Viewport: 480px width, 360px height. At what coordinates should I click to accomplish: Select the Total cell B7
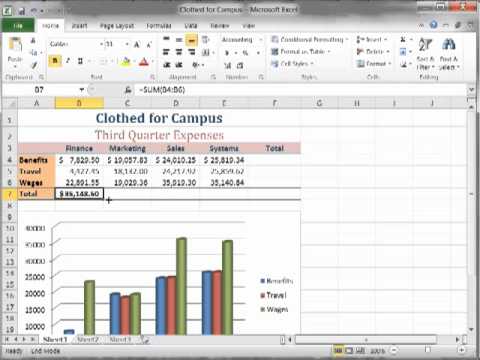point(79,194)
